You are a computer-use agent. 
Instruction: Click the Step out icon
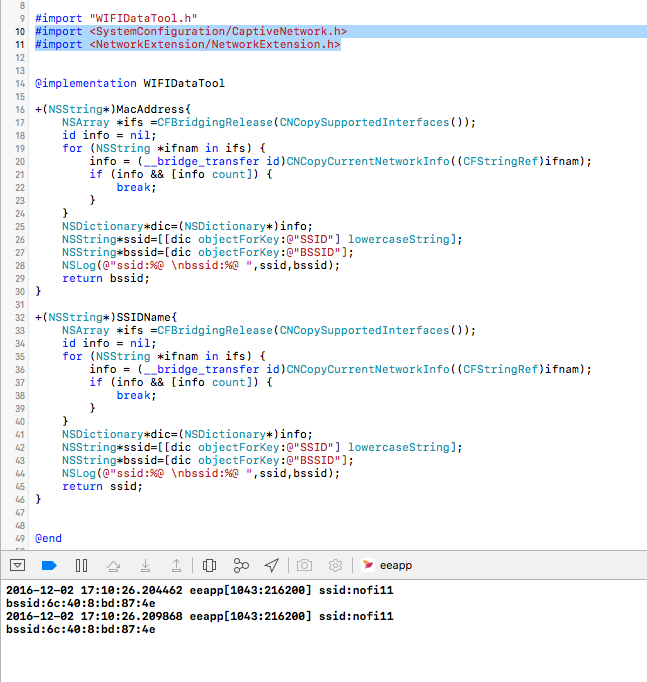coord(176,565)
